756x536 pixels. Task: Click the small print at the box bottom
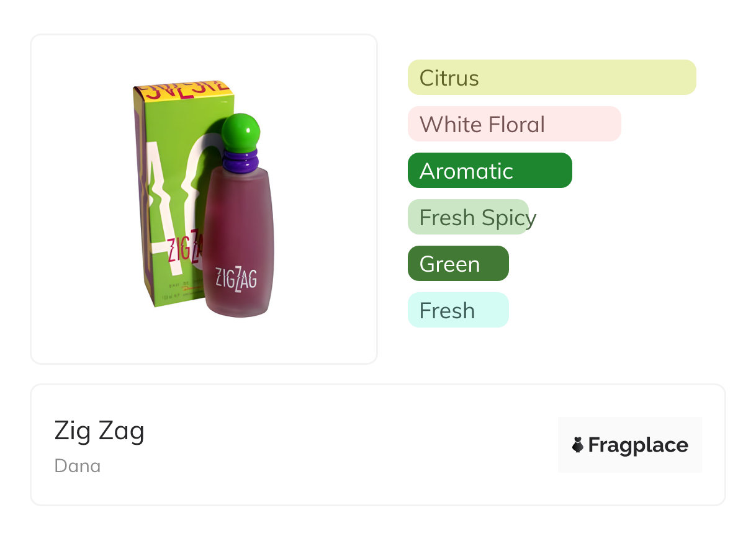pyautogui.click(x=177, y=293)
